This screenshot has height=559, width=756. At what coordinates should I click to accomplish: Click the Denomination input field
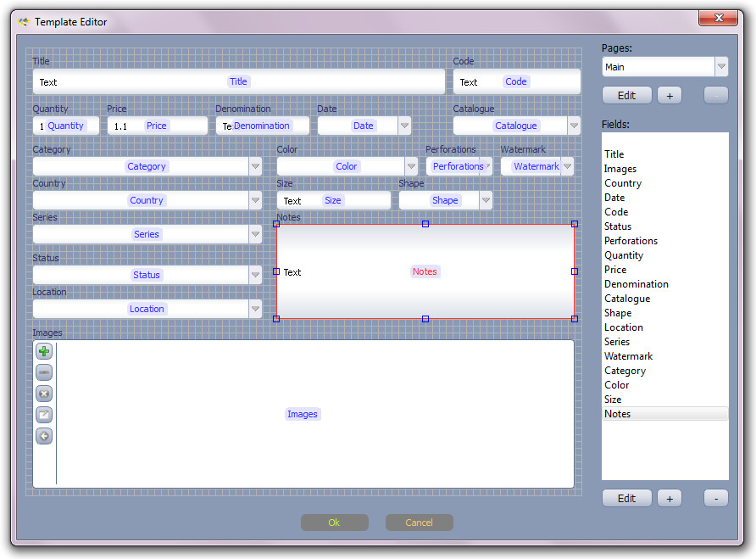click(262, 126)
